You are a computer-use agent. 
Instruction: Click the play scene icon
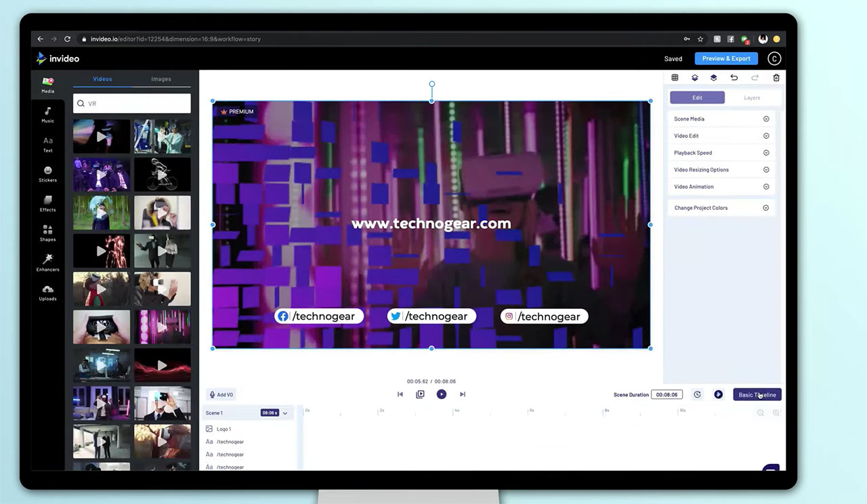tap(420, 394)
